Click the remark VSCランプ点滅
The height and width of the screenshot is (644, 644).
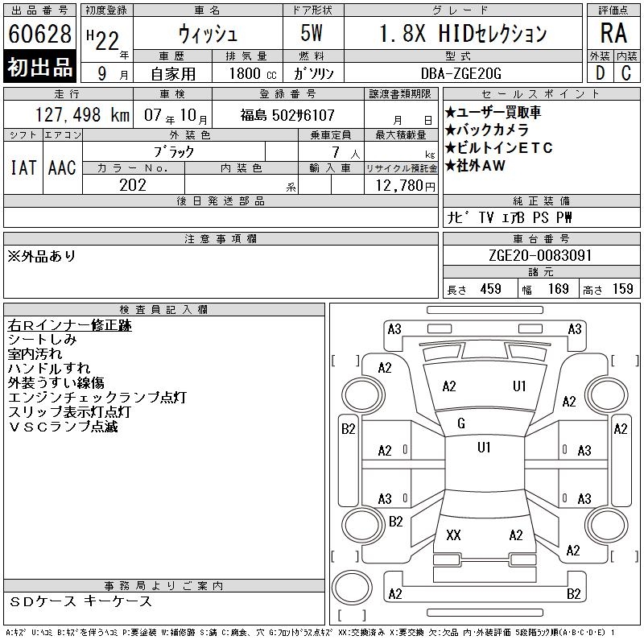click(63, 427)
